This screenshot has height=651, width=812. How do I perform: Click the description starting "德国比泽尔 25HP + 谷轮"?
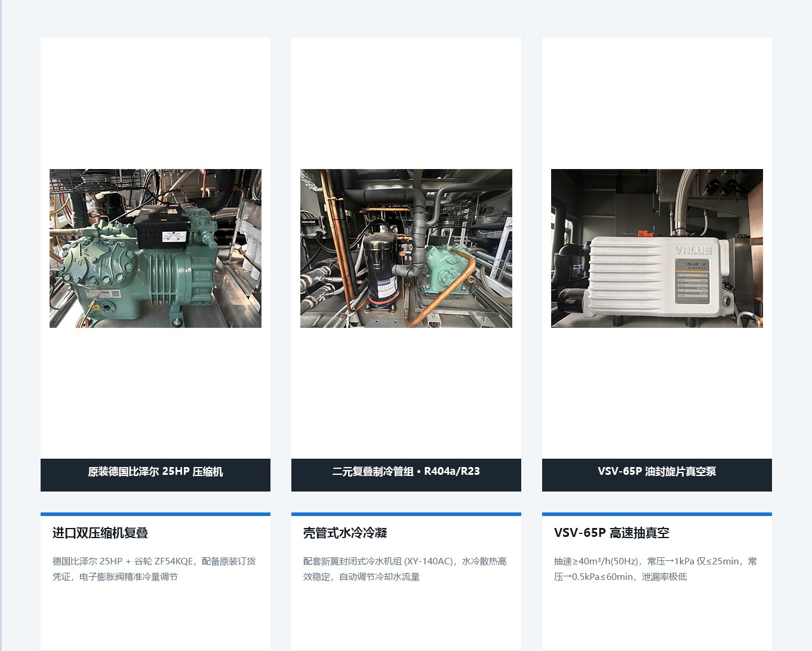[154, 569]
